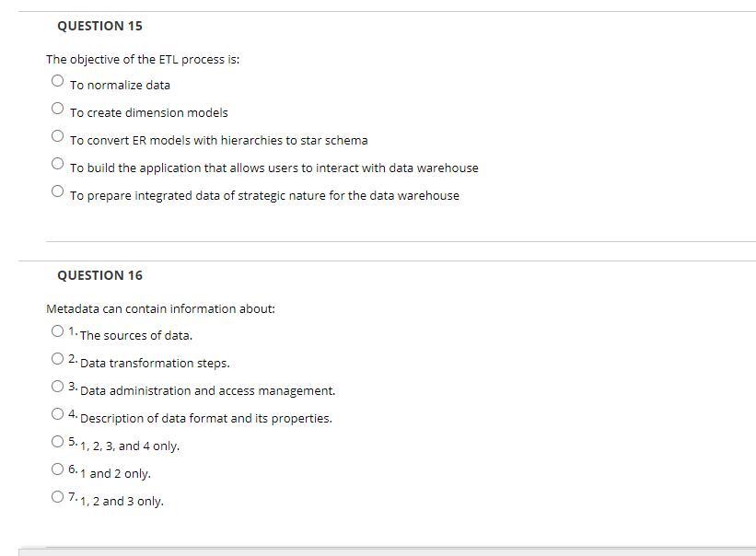Screen dimensions: 756x556
Task: Select option 1 'The sources of data'
Action: tap(57, 330)
